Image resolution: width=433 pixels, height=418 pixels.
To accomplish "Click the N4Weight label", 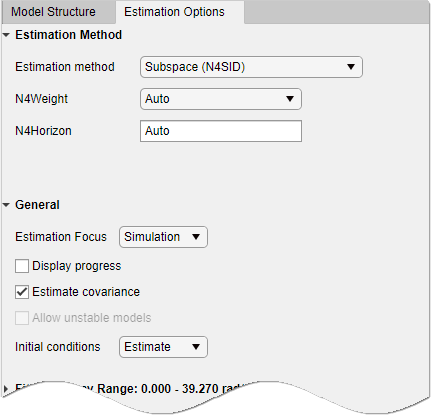I will (x=42, y=99).
